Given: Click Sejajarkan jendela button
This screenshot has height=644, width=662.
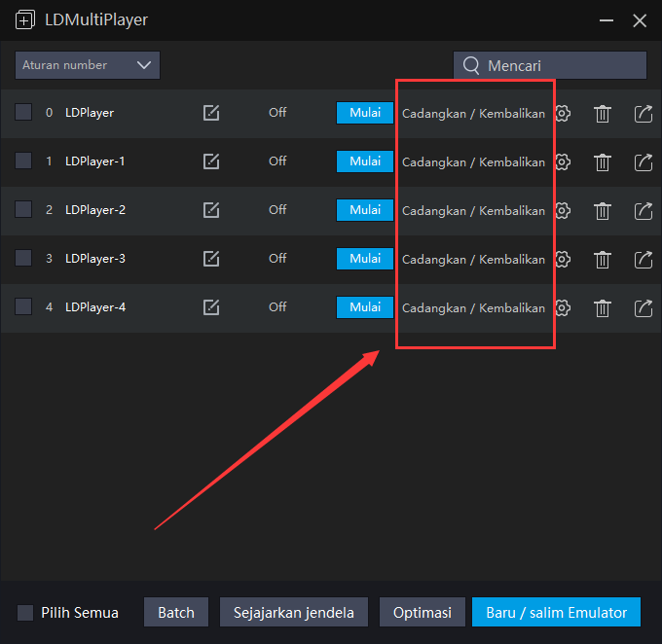Looking at the screenshot, I should pos(294,612).
